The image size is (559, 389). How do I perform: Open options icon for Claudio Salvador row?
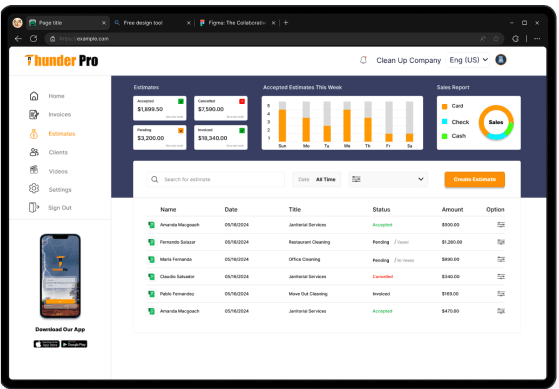point(501,276)
